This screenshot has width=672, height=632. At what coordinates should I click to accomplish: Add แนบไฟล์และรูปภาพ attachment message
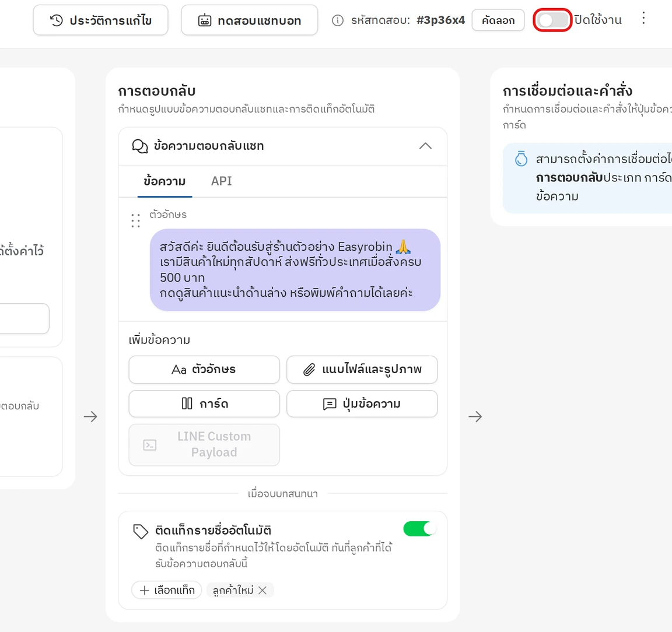pos(362,369)
